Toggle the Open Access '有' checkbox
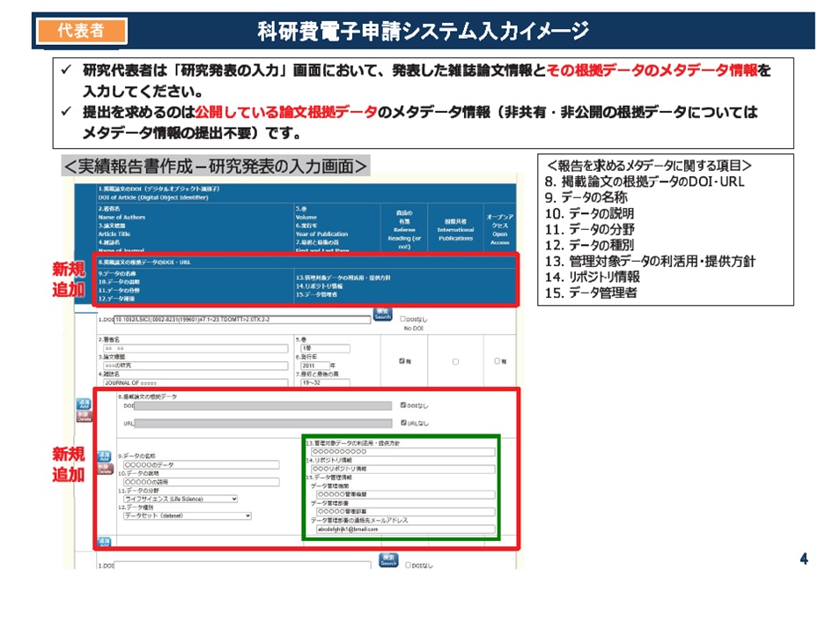 coord(497,361)
